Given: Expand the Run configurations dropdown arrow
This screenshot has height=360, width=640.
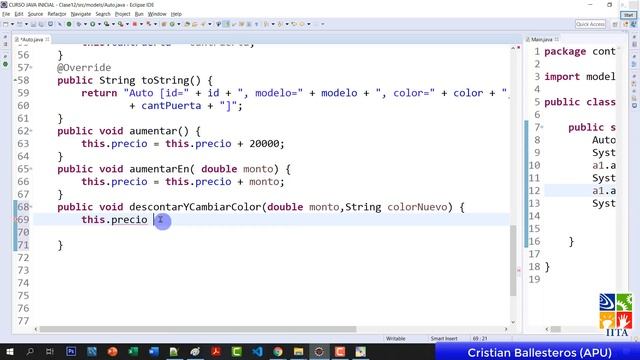Looking at the screenshot, I should point(99,24).
